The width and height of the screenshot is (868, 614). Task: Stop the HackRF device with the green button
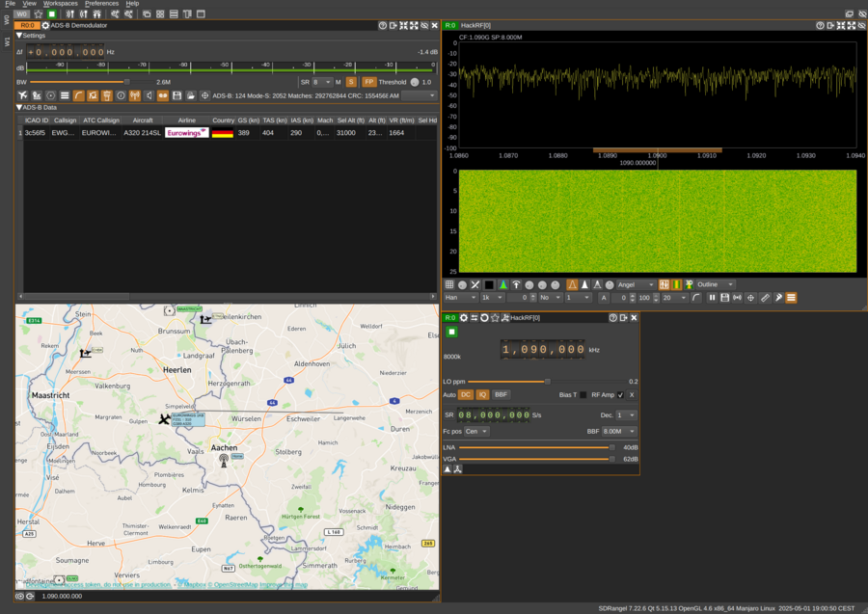point(451,332)
